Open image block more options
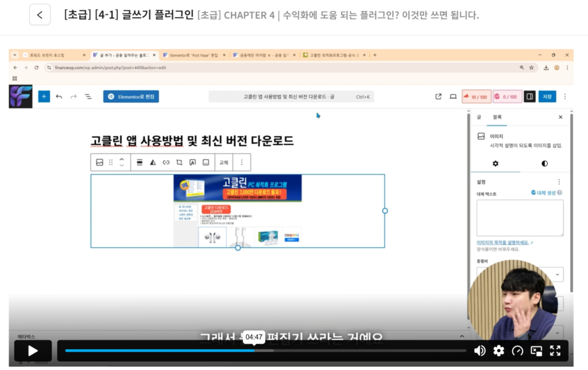This screenshot has width=588, height=370. [x=242, y=162]
